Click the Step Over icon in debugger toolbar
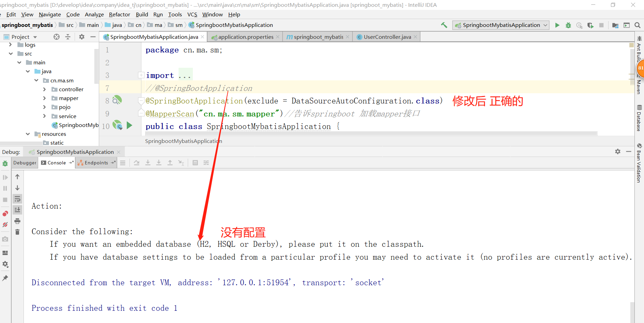The width and height of the screenshot is (644, 323). pyautogui.click(x=137, y=163)
